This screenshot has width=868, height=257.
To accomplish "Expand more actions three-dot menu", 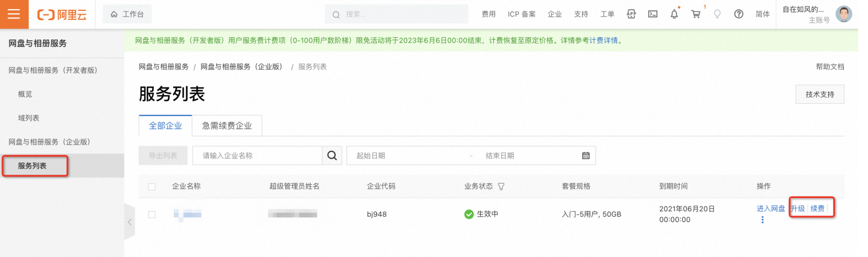I will coord(762,220).
